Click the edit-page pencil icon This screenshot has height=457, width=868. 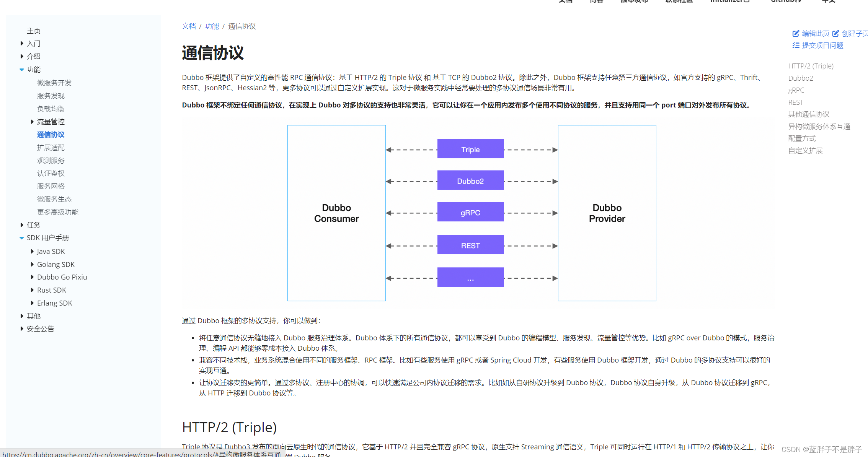tap(796, 34)
